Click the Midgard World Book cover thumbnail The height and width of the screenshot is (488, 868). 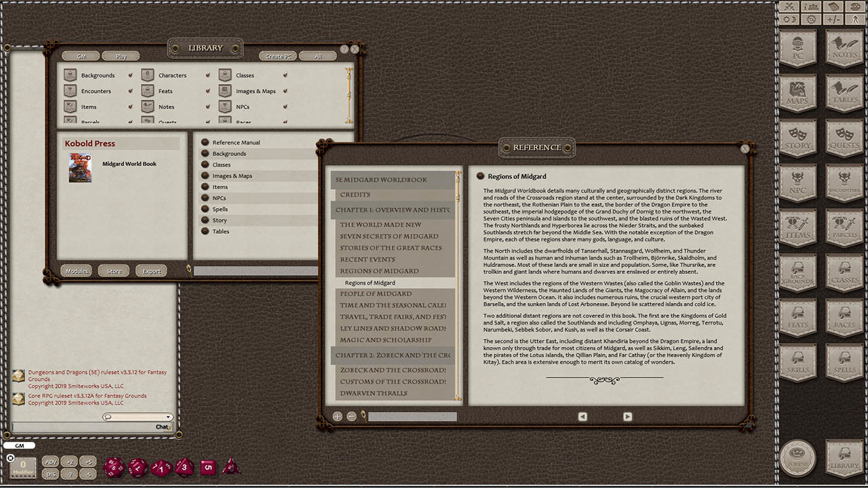(79, 169)
